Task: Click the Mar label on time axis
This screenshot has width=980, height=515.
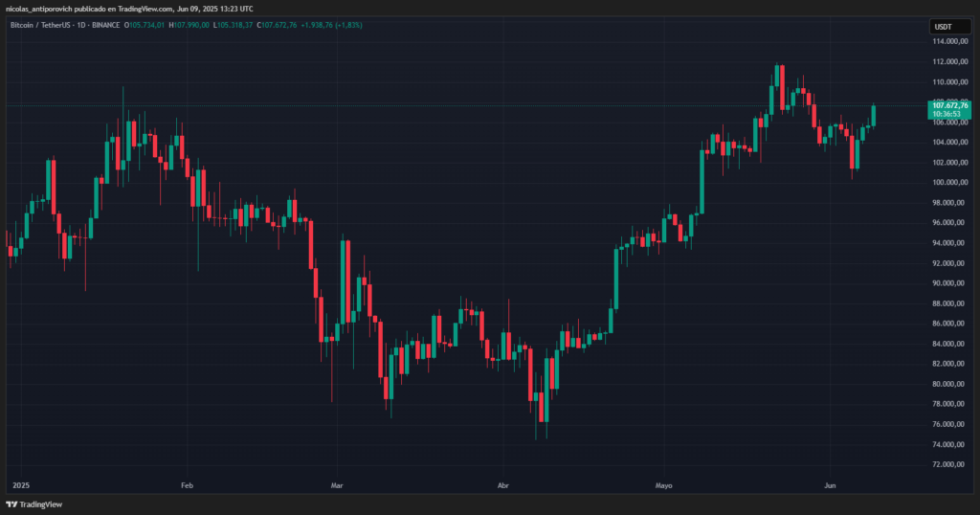Action: click(x=337, y=485)
